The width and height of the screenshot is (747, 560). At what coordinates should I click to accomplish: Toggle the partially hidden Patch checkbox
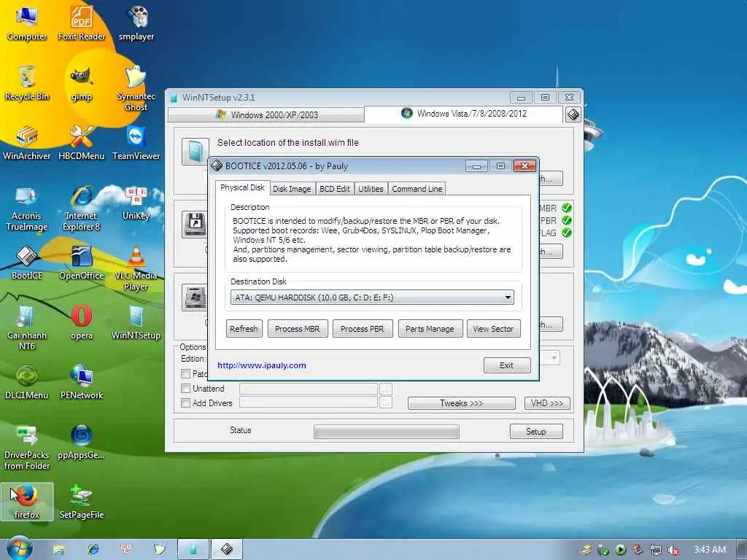tap(186, 374)
